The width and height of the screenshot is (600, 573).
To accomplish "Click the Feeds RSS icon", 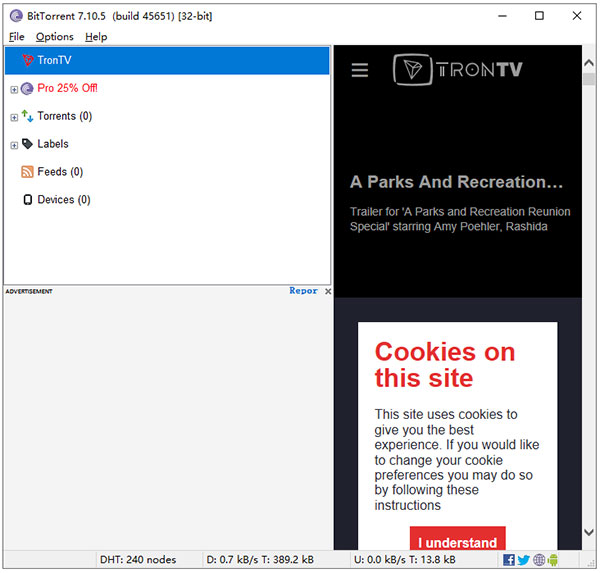I will 27,172.
